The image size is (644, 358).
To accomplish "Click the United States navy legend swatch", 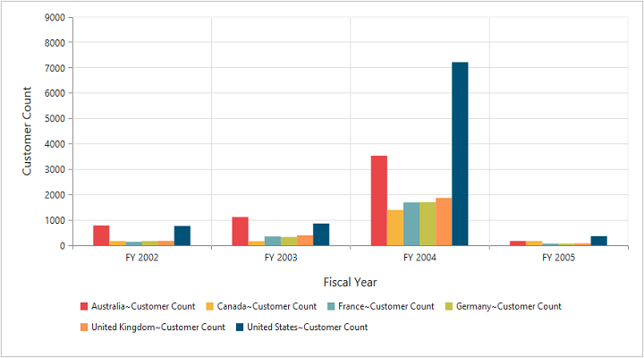I will tap(240, 328).
